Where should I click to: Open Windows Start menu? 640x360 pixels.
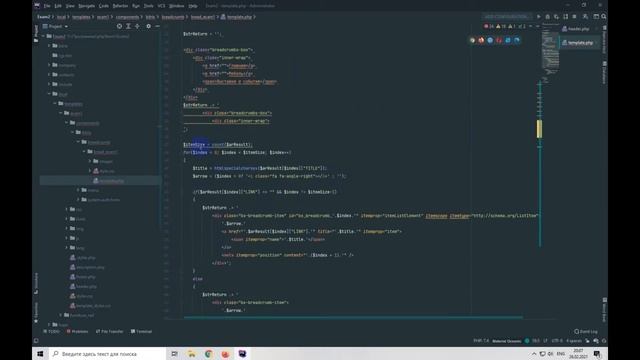pyautogui.click(x=40, y=354)
